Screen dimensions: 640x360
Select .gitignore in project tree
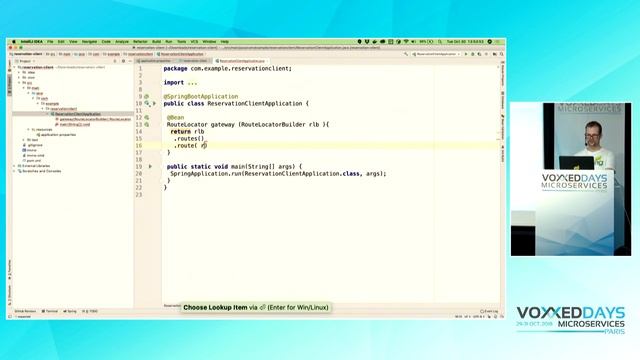[33, 145]
